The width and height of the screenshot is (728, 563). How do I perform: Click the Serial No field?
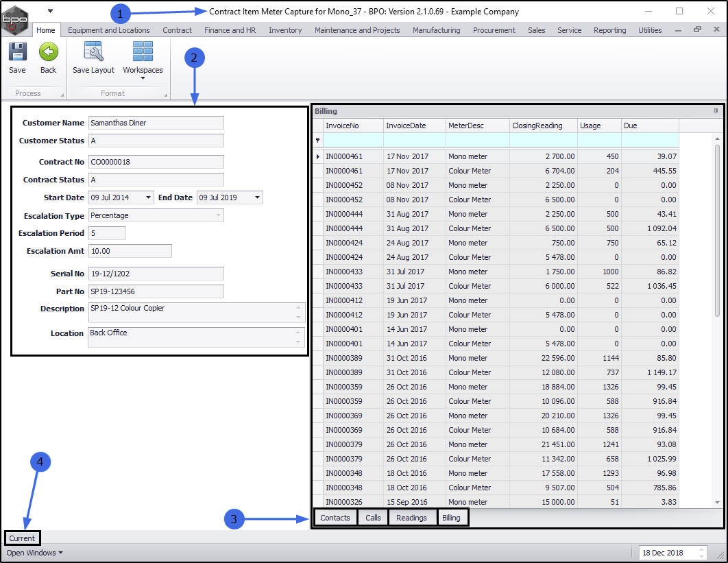click(156, 274)
